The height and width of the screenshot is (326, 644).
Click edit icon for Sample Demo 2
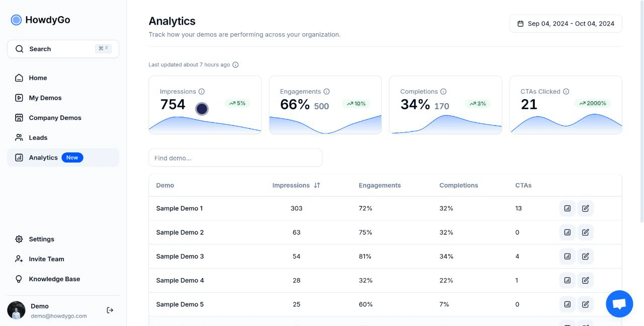[x=585, y=232]
